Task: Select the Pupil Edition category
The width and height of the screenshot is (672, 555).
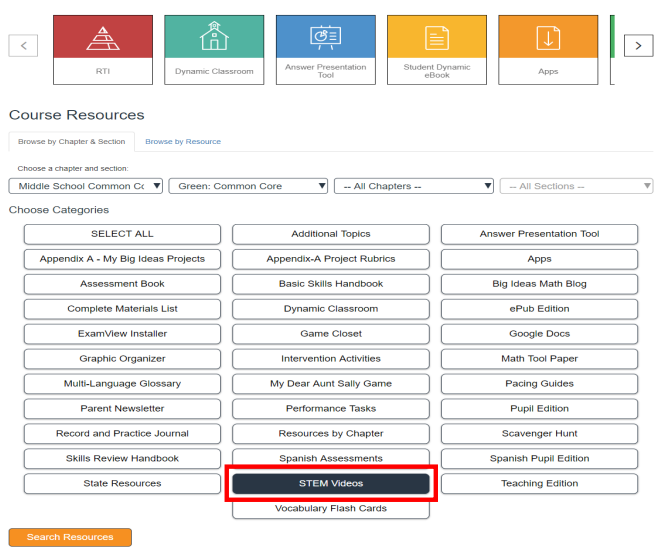Action: (540, 408)
